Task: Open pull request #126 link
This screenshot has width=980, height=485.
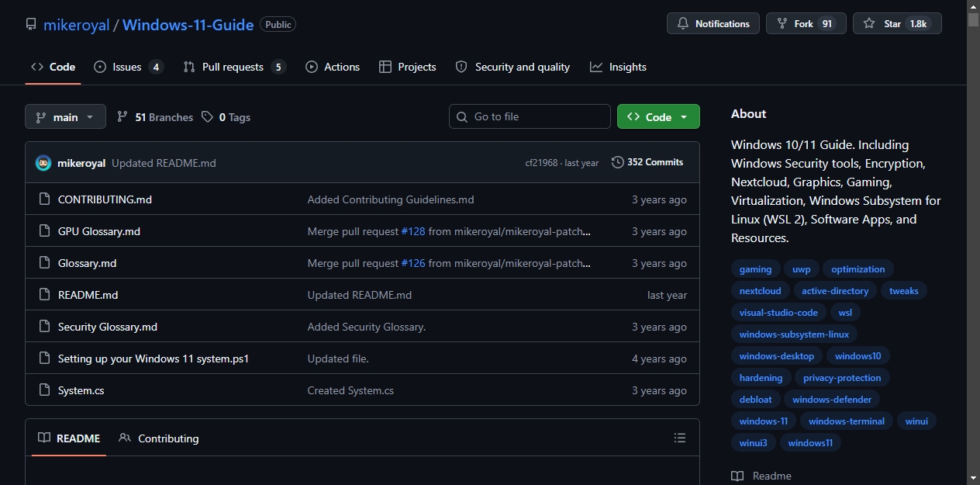Action: click(x=413, y=263)
